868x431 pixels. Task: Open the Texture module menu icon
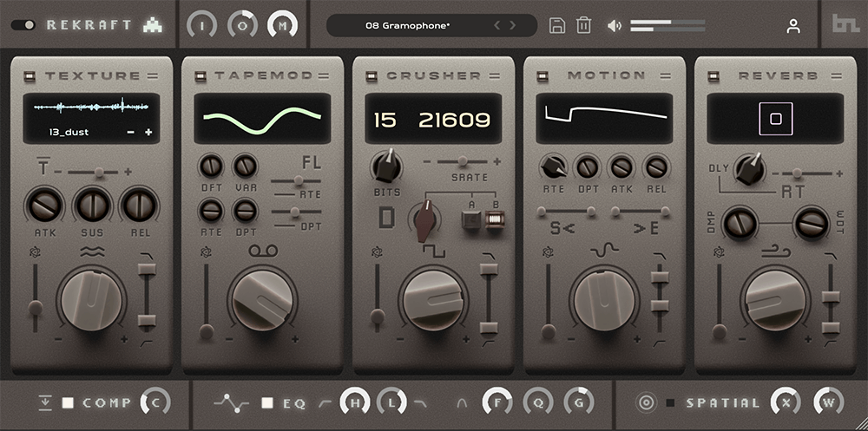coord(152,75)
